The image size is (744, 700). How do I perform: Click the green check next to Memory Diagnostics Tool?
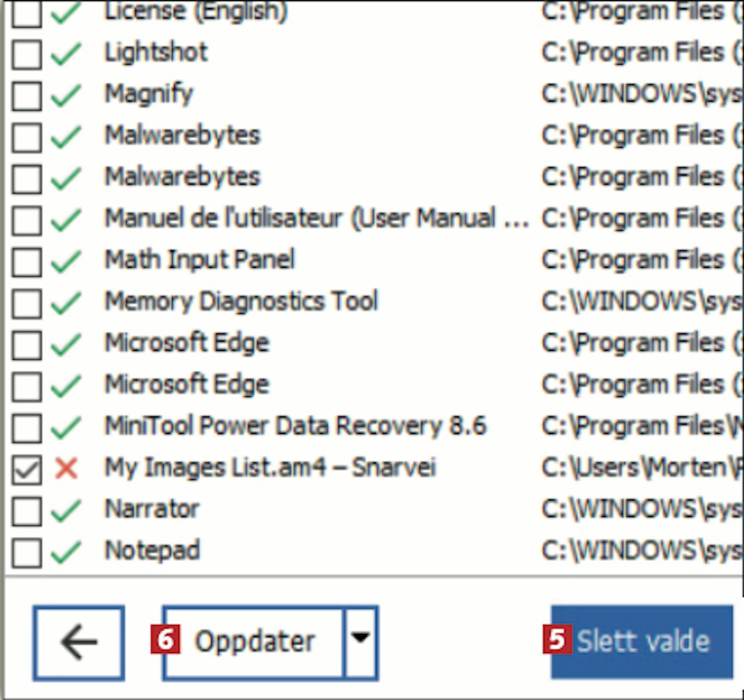[x=66, y=303]
